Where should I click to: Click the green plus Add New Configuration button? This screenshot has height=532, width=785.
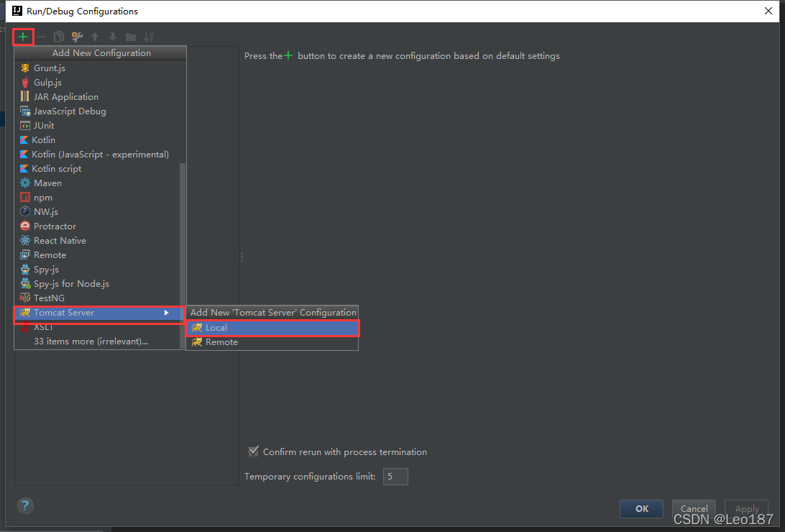pyautogui.click(x=23, y=37)
